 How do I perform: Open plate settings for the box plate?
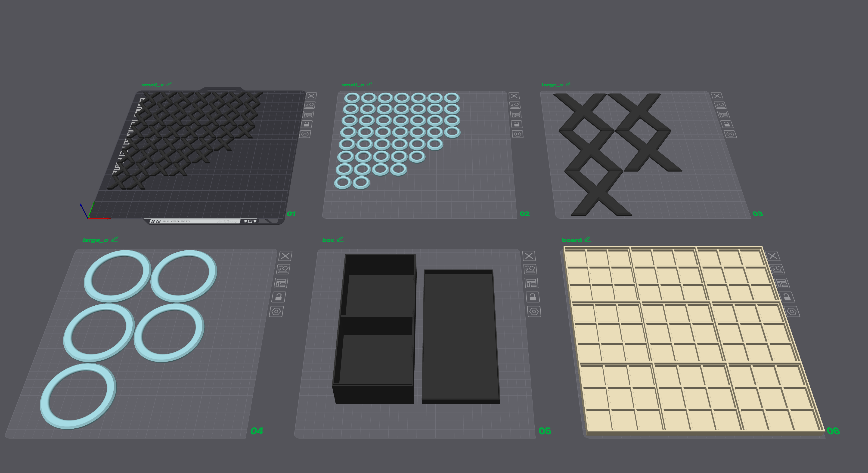(534, 311)
